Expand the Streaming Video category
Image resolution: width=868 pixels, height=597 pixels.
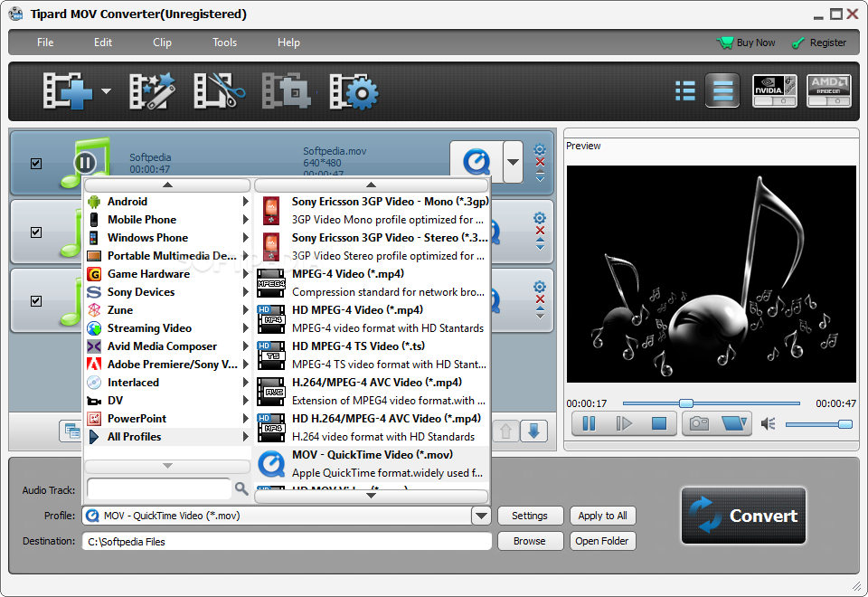168,327
